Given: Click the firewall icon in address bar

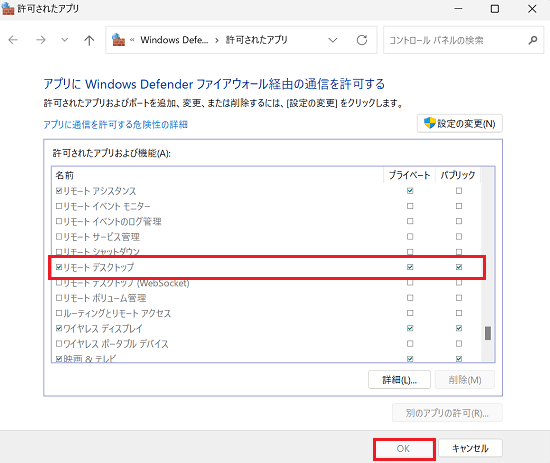Looking at the screenshot, I should click(118, 40).
